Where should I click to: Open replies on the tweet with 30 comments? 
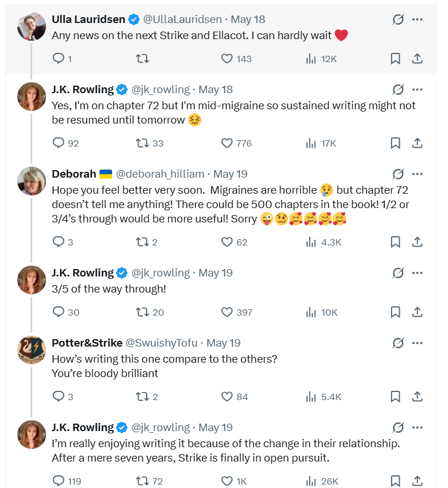[x=66, y=312]
